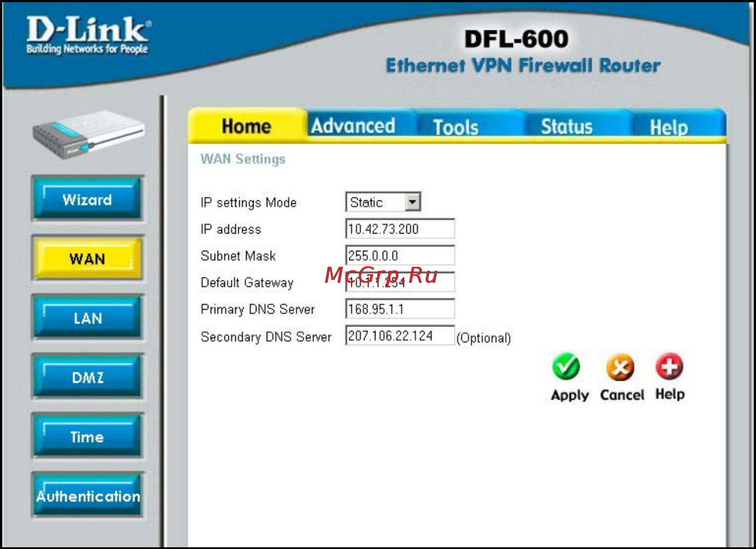Viewport: 756px width, 549px height.
Task: Click the D-Link logo
Action: 88,35
